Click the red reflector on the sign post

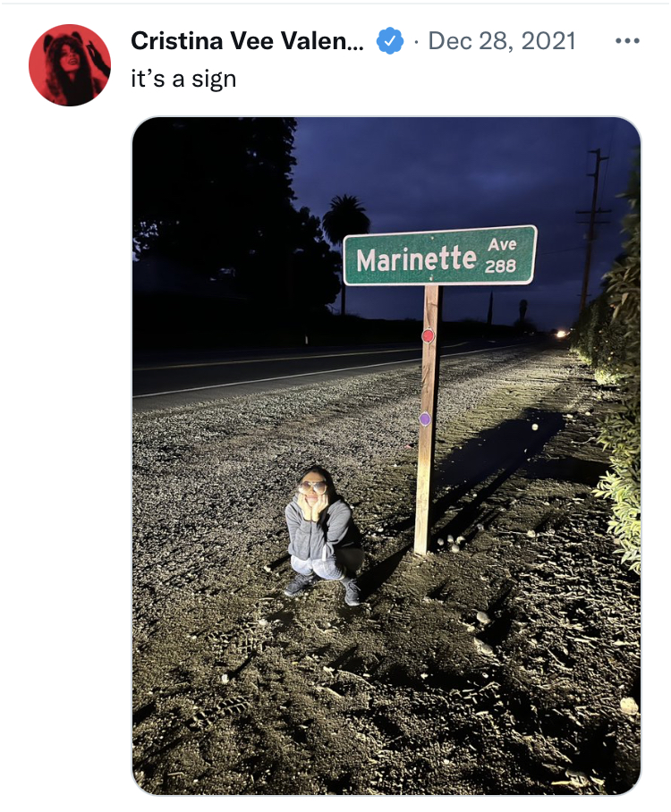428,335
